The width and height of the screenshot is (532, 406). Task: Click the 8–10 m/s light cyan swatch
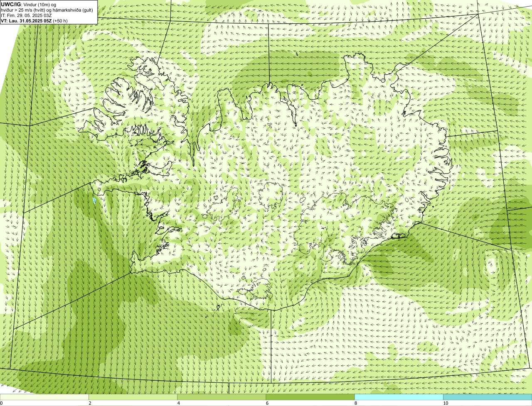pos(399,397)
